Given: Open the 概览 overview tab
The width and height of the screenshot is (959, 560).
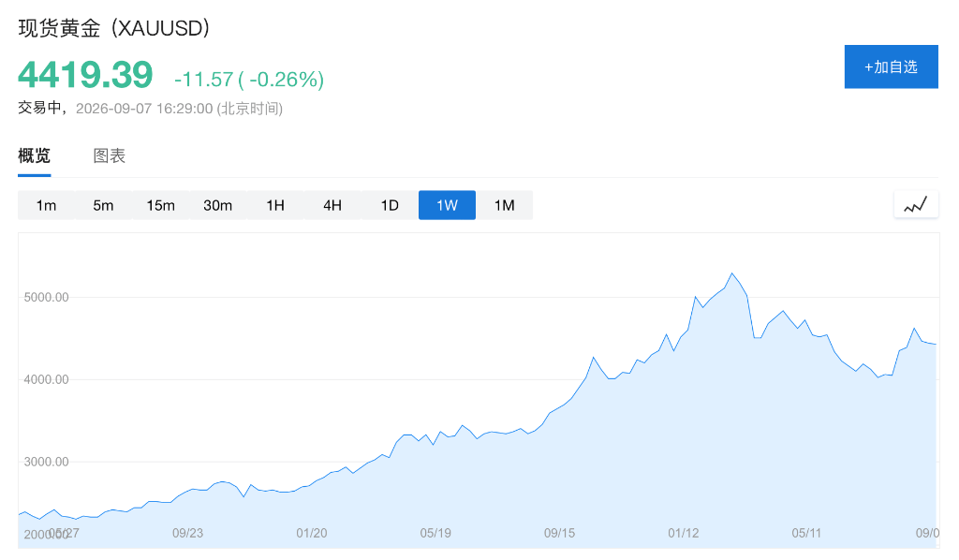Looking at the screenshot, I should pos(35,155).
